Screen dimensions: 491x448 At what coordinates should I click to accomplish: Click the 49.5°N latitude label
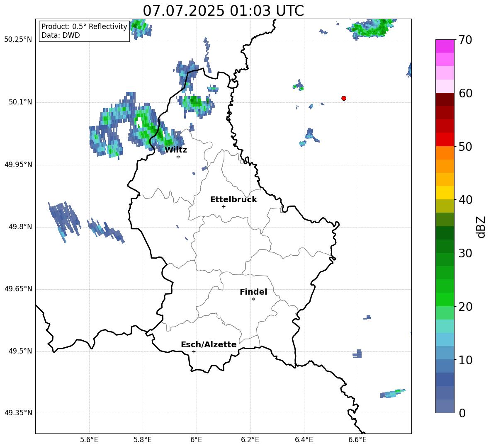[x=20, y=351]
